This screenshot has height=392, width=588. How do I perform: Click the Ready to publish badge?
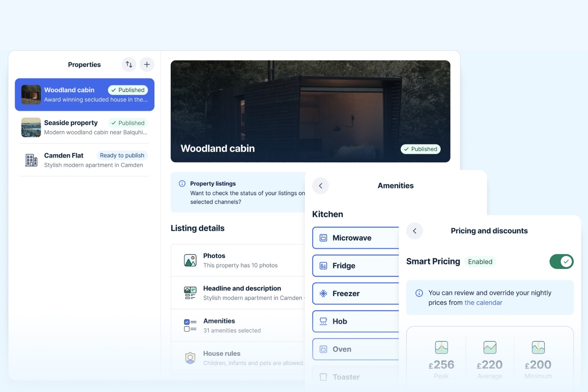pyautogui.click(x=122, y=155)
